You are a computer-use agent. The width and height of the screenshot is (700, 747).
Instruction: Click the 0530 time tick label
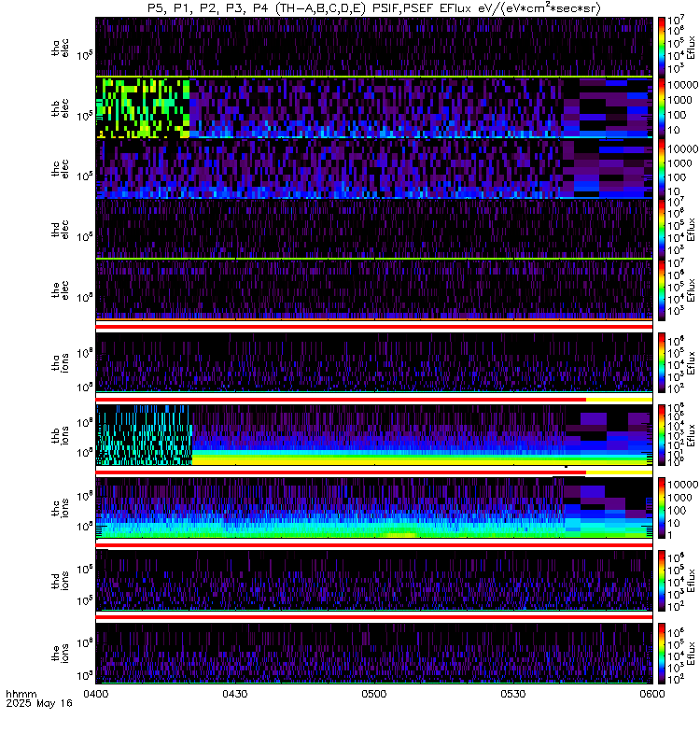tap(512, 694)
